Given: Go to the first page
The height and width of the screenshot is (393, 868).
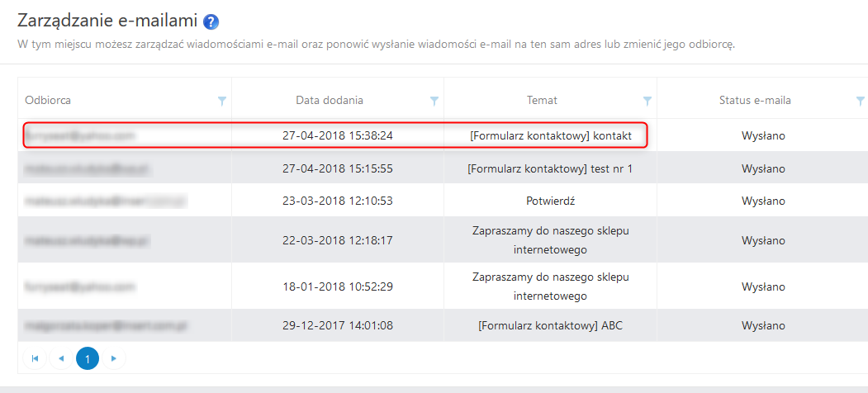Looking at the screenshot, I should pos(35,358).
